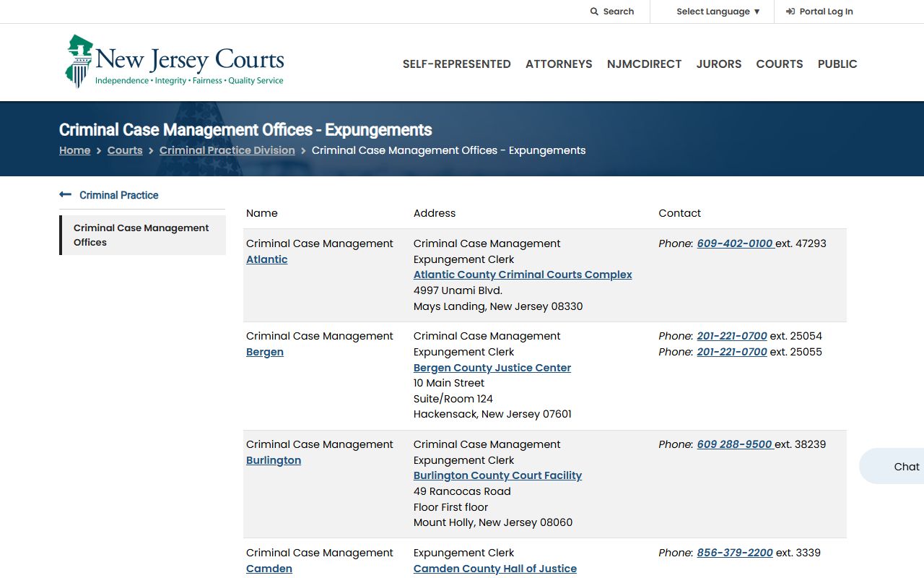Open the Self-Represented menu
The height and width of the screenshot is (578, 924).
tap(457, 64)
